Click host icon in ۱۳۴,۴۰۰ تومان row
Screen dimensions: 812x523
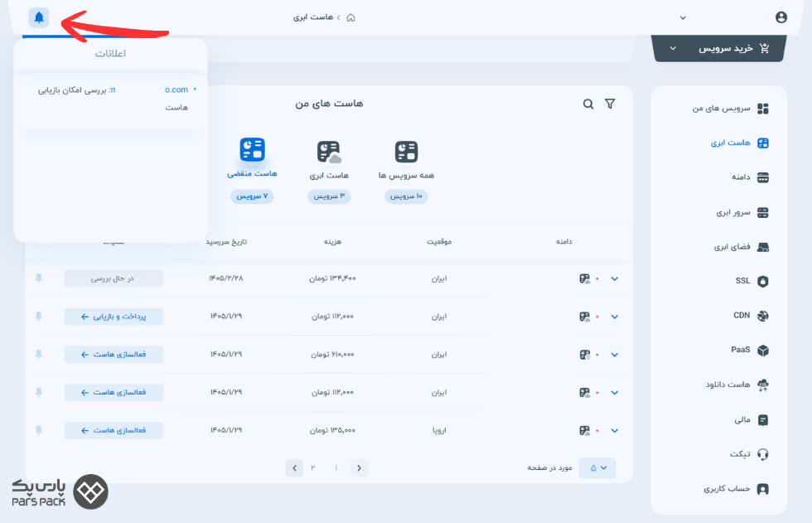[585, 278]
